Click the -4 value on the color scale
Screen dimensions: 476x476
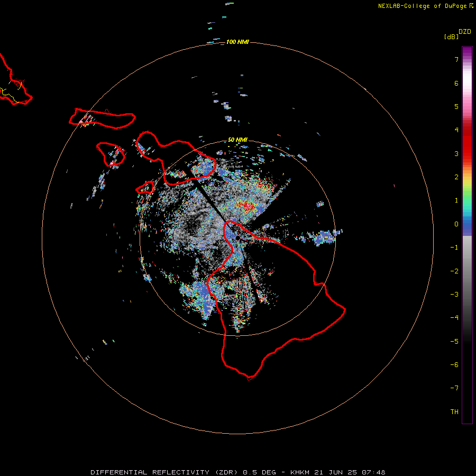coord(454,318)
